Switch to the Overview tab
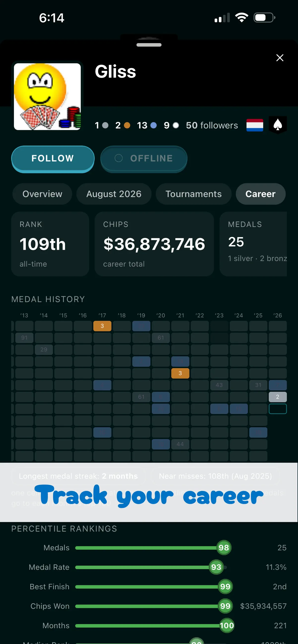 click(42, 194)
